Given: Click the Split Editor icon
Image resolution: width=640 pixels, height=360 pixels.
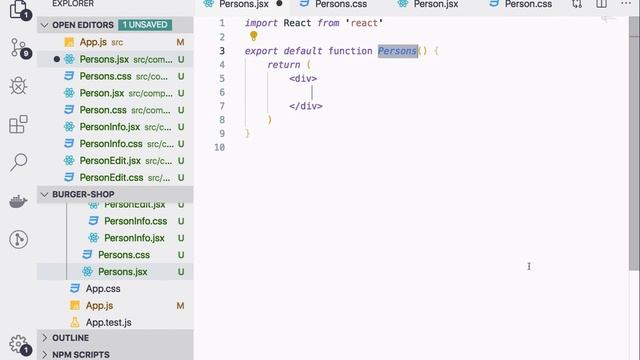Looking at the screenshot, I should coord(601,4).
